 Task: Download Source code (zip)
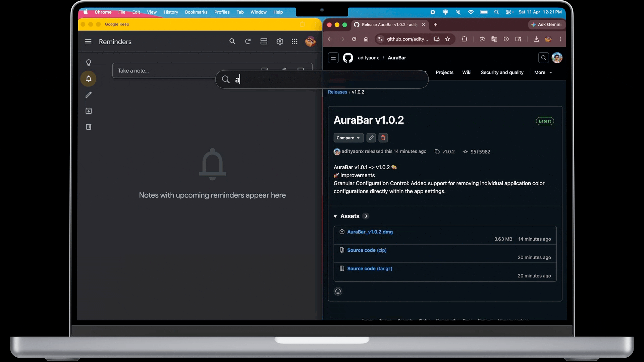[367, 250]
